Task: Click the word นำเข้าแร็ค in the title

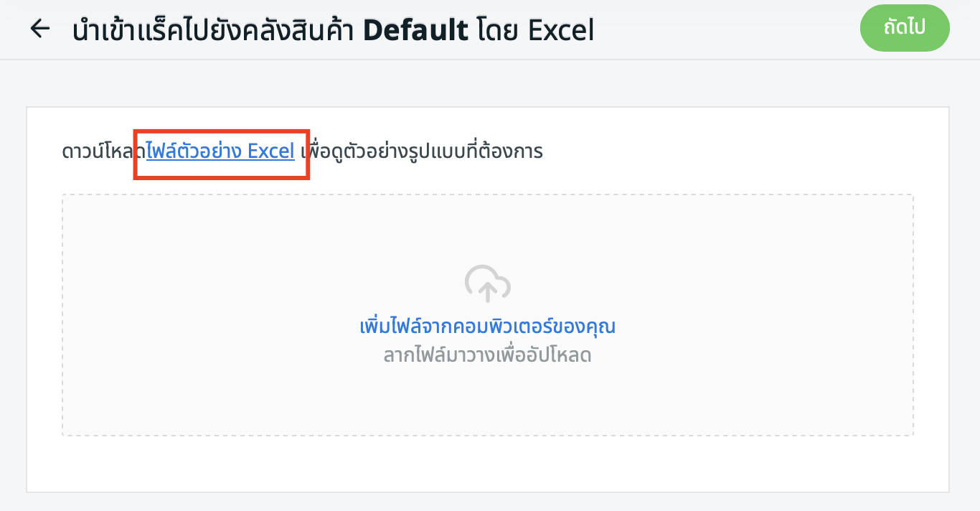Action: 126,30
